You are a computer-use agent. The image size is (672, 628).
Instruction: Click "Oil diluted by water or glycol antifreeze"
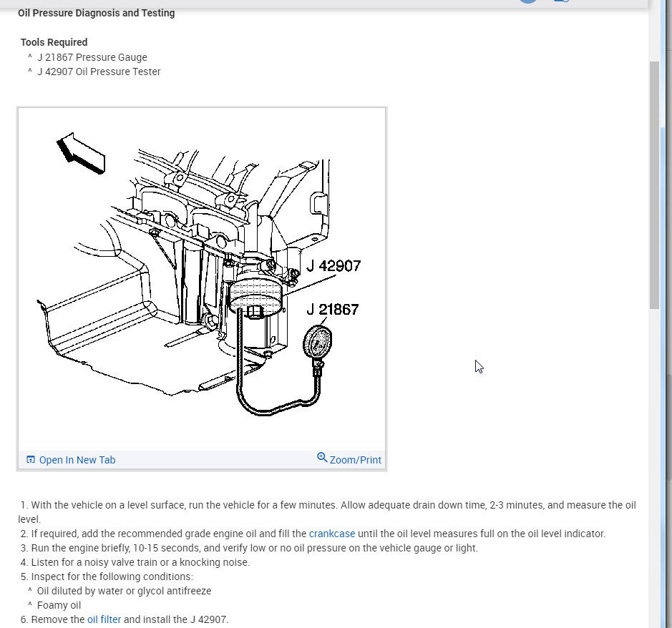[x=125, y=591]
